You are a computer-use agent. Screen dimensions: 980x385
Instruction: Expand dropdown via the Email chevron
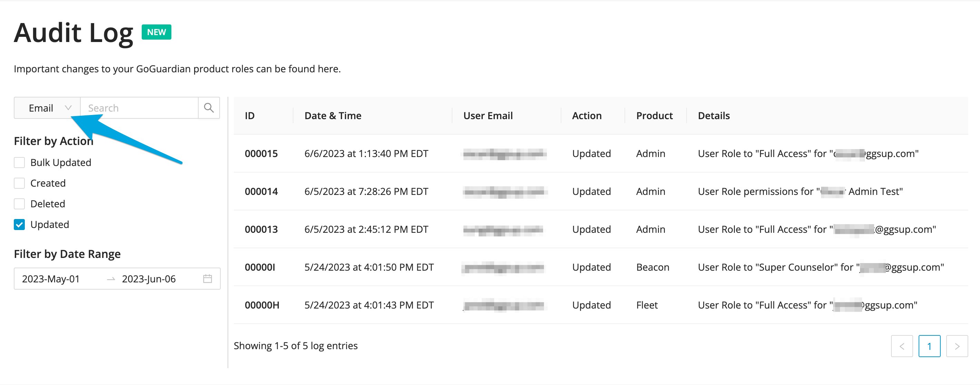point(68,107)
